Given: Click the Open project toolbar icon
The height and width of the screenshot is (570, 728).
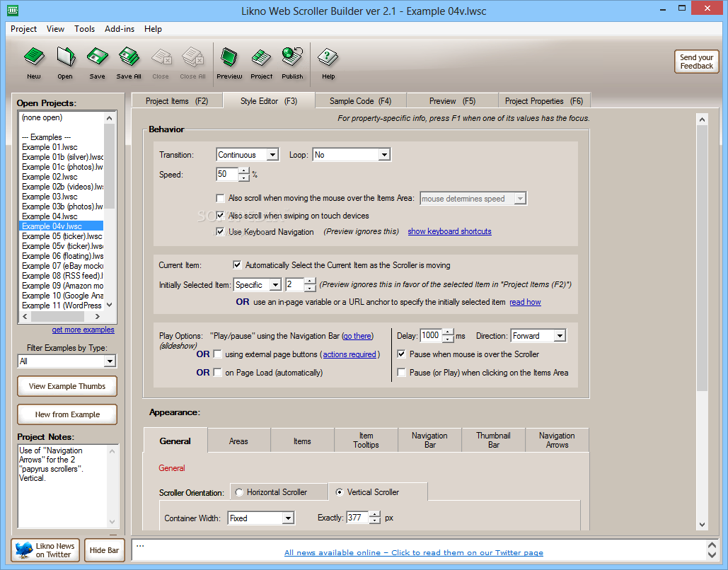Looking at the screenshot, I should [x=66, y=63].
